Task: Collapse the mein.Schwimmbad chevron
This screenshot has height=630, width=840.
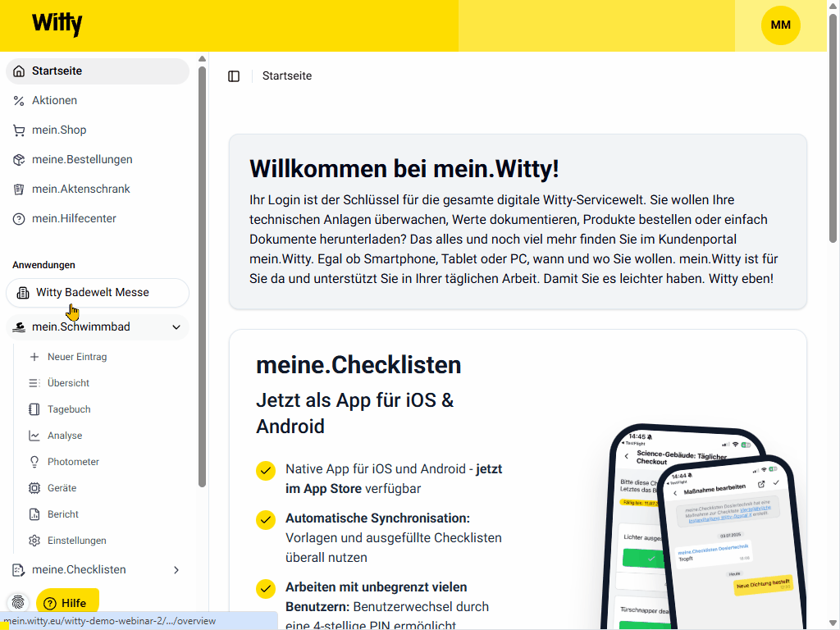Action: point(176,327)
